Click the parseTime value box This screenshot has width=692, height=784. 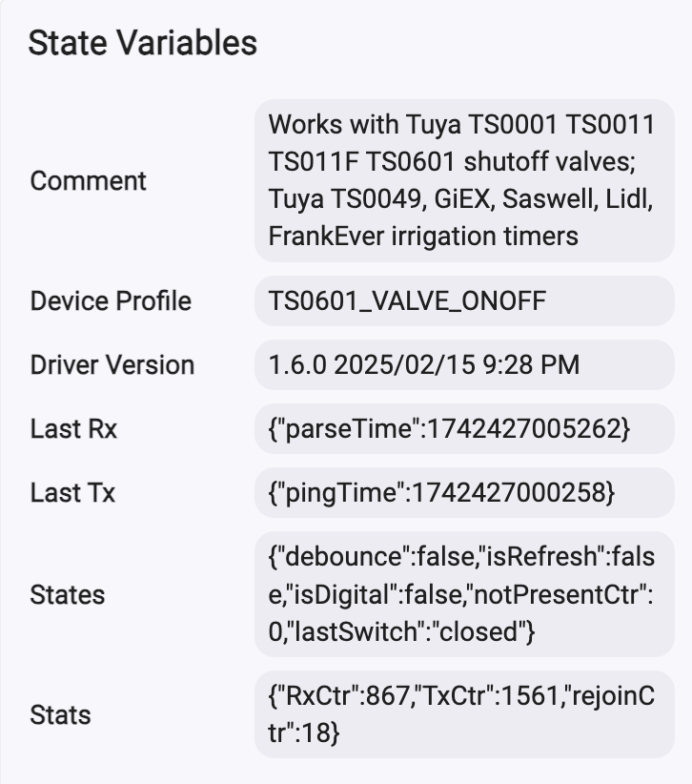(464, 429)
